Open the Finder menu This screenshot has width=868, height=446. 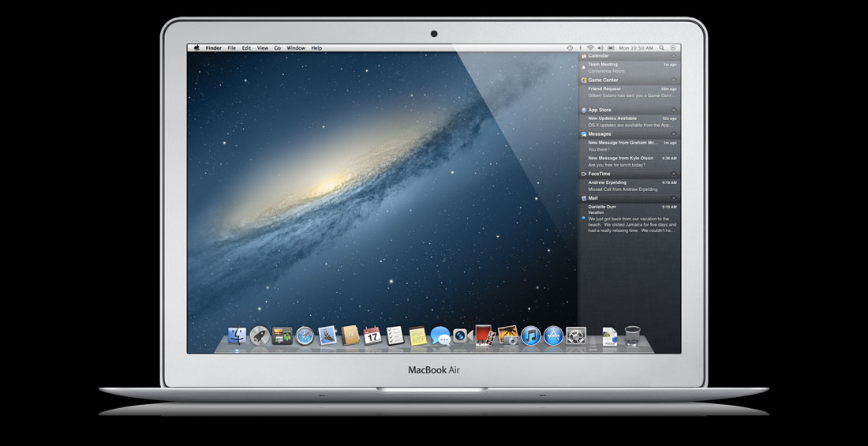(214, 48)
